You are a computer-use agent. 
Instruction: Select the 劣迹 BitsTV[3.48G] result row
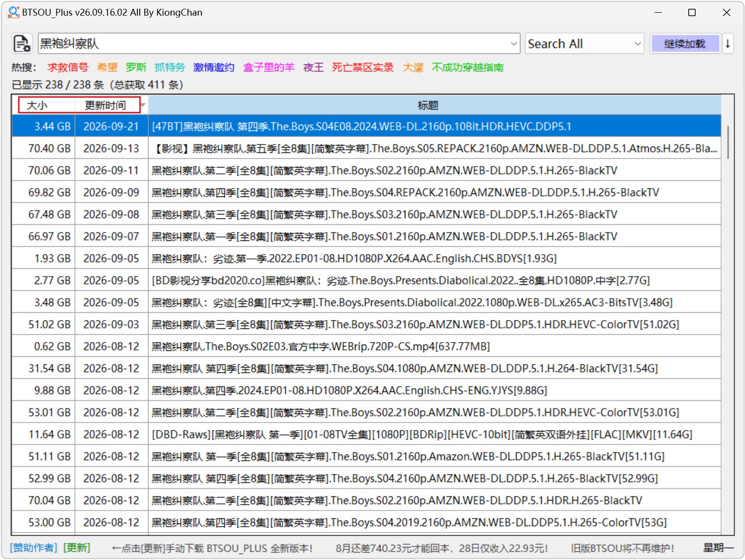366,302
